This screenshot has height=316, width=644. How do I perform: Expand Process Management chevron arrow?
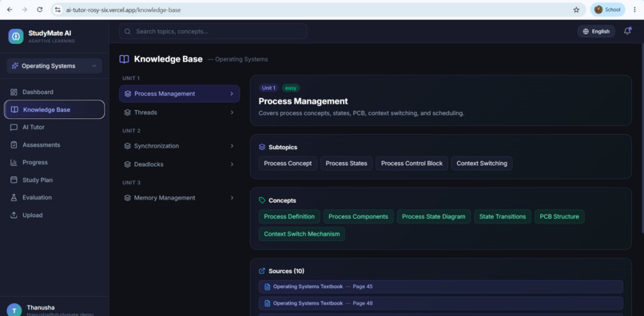(x=232, y=93)
